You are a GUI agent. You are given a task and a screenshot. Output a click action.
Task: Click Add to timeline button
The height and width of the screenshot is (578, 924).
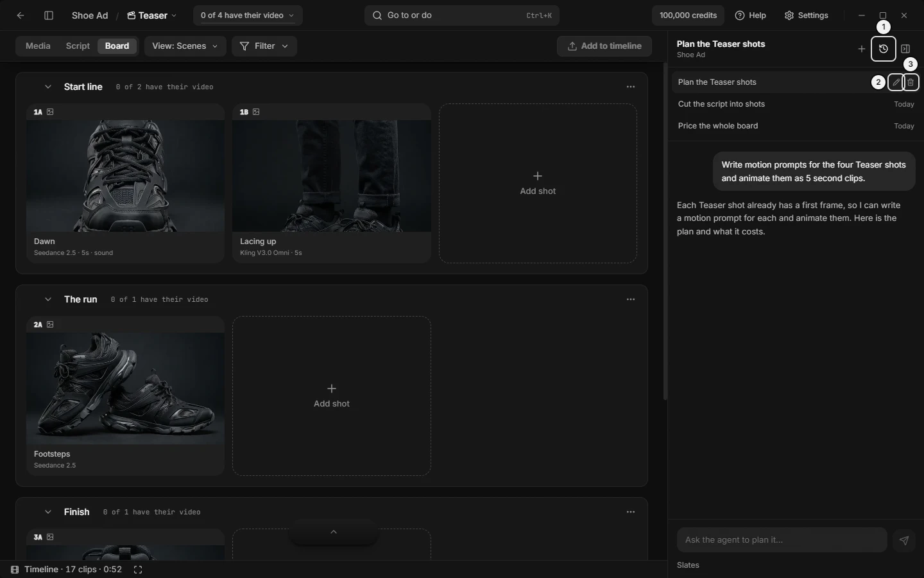[x=604, y=46]
